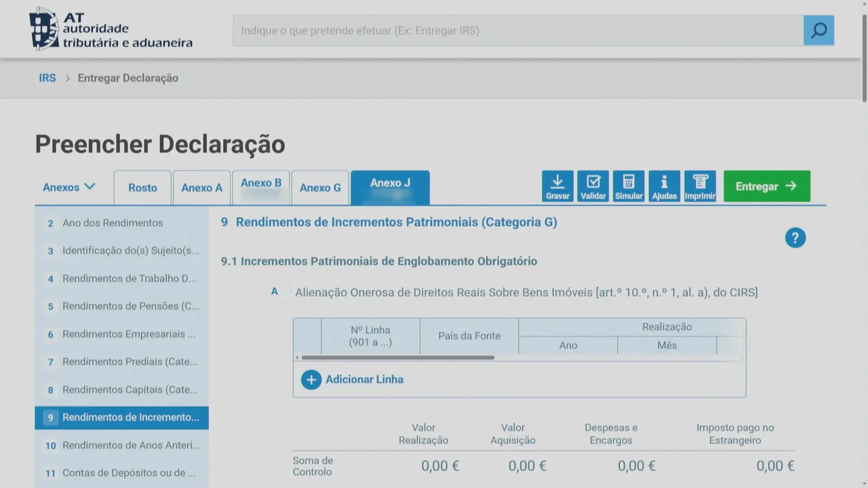This screenshot has height=488, width=868.
Task: Open section 5 Rendimentos de Pensões
Action: (122, 306)
